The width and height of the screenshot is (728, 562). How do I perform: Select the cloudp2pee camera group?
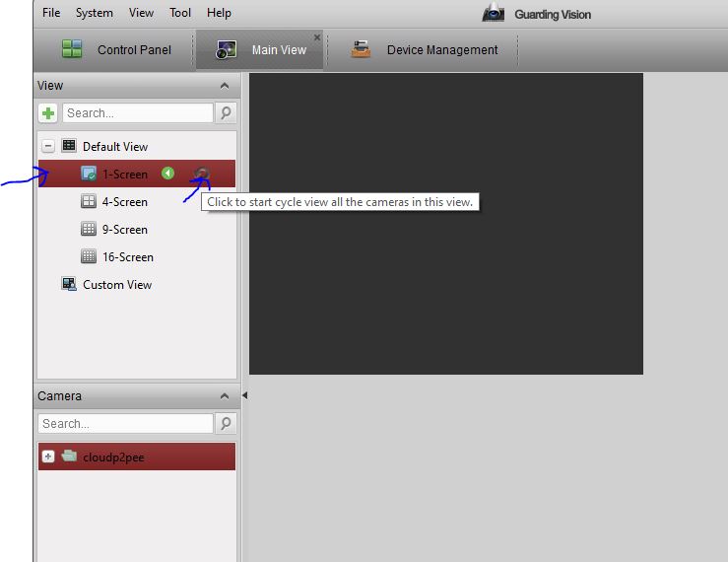[137, 457]
